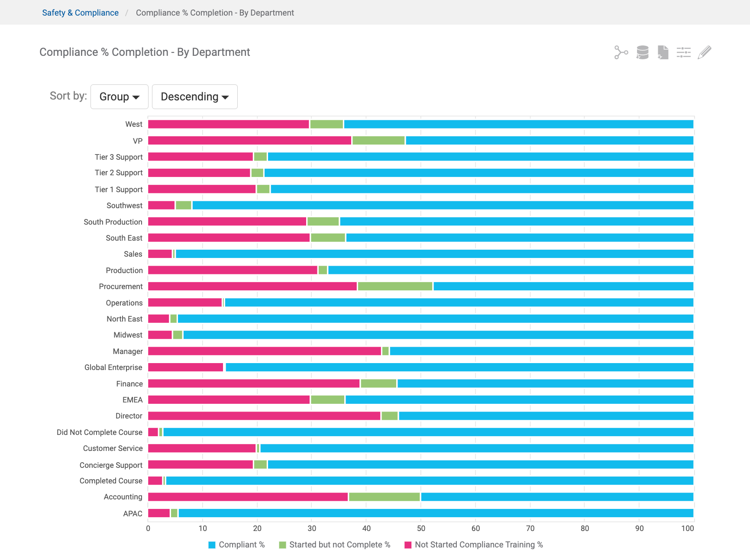750x560 pixels.
Task: Click the sliders options icon near the pencil
Action: [x=683, y=52]
